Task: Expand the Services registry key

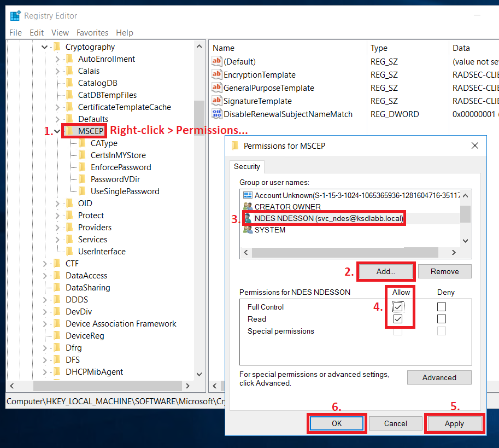Action: pos(57,239)
